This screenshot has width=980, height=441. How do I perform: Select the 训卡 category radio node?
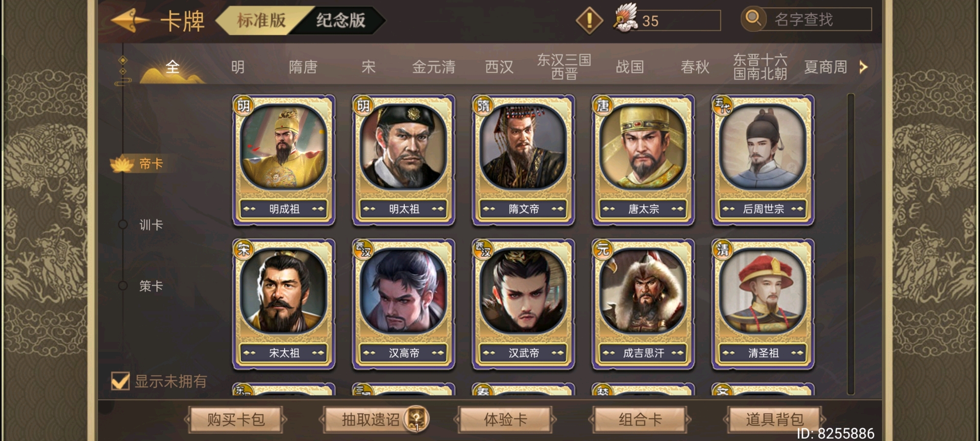click(x=122, y=224)
